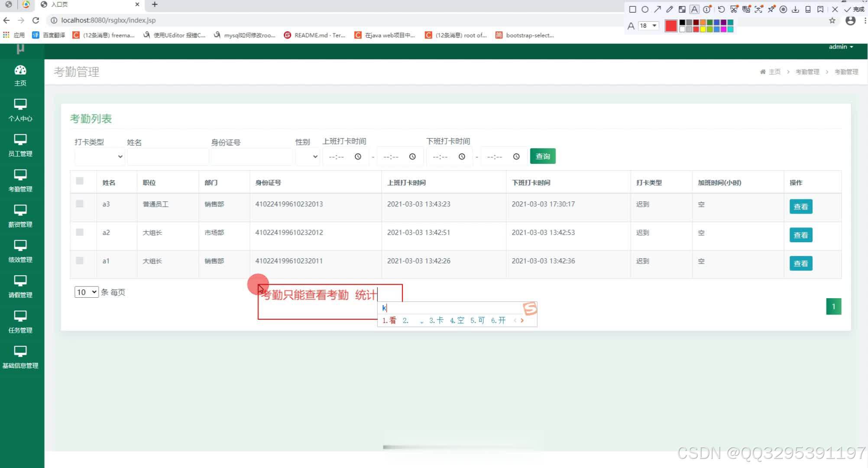Open the font size 18 dropdown

648,26
